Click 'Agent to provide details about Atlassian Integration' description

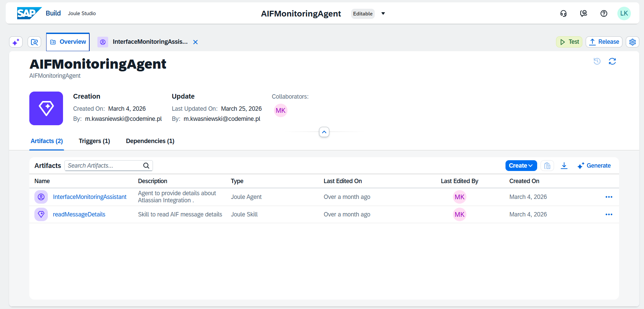[x=177, y=197]
